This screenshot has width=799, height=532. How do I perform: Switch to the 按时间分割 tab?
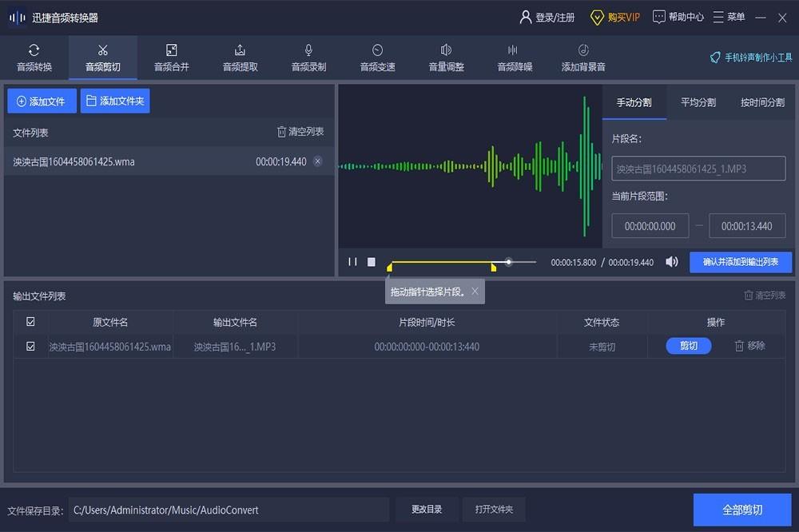coord(762,102)
